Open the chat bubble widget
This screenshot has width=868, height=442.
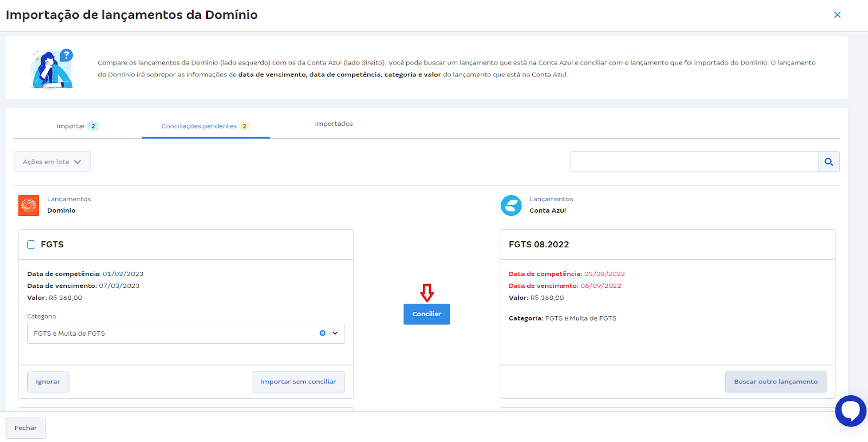[x=851, y=411]
